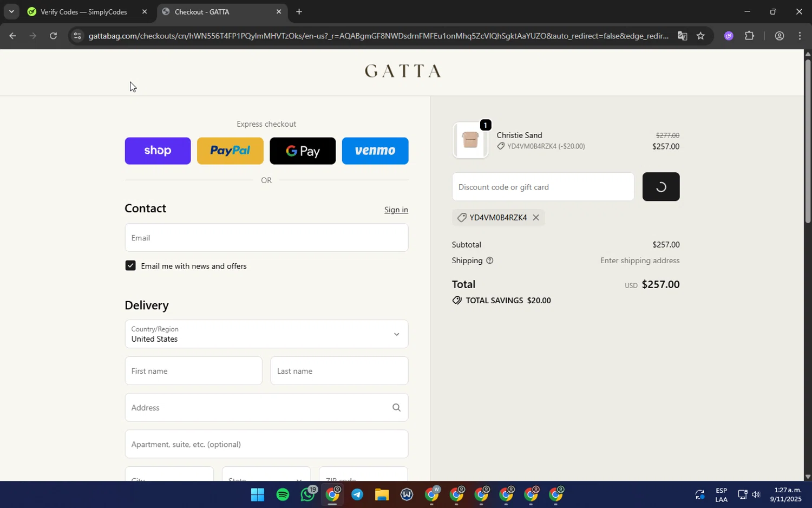Click the Enter shipping address text
This screenshot has width=812, height=508.
click(640, 260)
